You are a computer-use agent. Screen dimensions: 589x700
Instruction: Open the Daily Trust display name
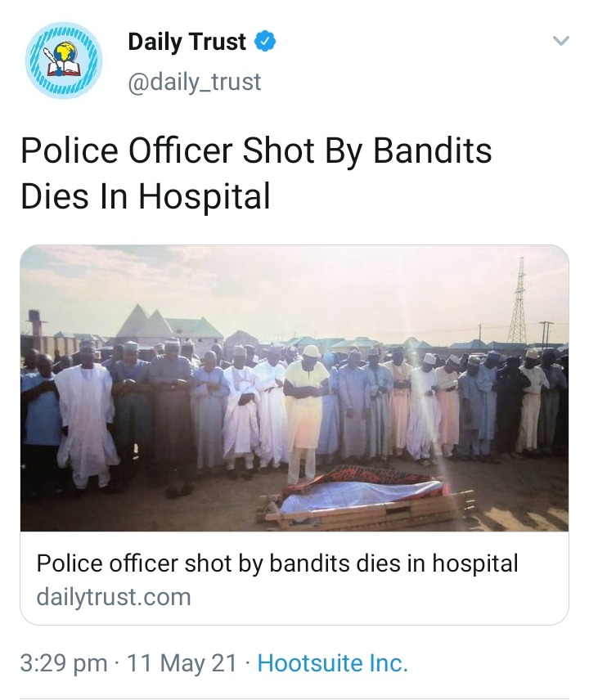click(x=187, y=42)
